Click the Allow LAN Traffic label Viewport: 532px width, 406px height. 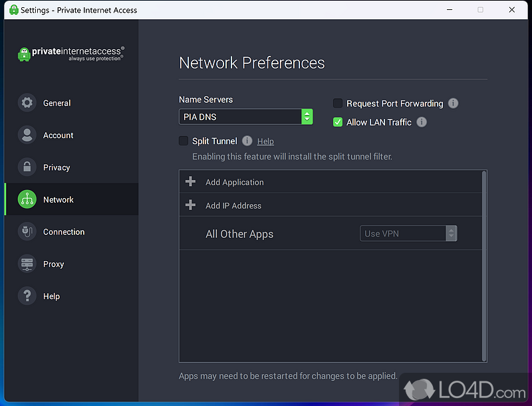point(378,122)
